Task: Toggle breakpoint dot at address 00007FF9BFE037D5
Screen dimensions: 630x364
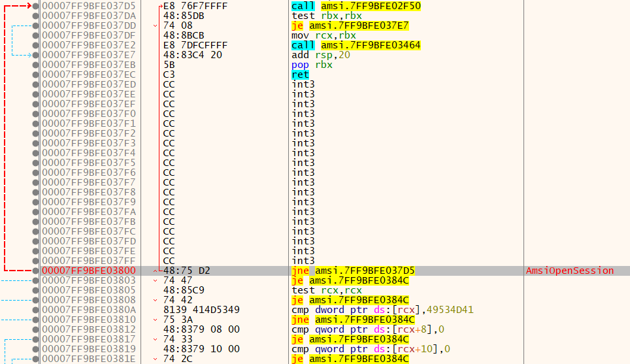Action: point(36,6)
